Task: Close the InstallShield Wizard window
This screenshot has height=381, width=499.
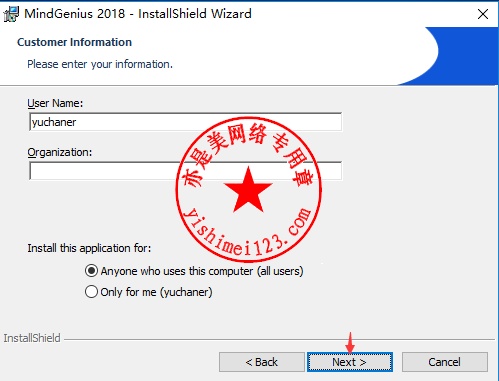Action: point(483,14)
